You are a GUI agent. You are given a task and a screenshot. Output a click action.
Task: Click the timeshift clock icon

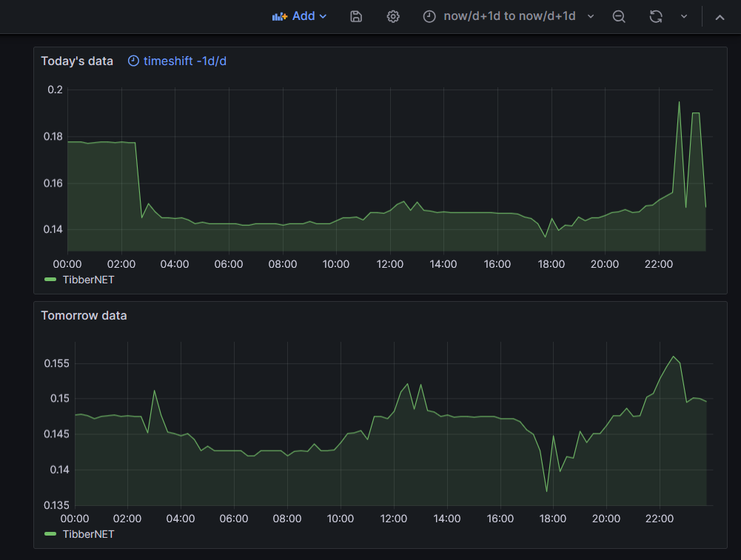point(133,61)
